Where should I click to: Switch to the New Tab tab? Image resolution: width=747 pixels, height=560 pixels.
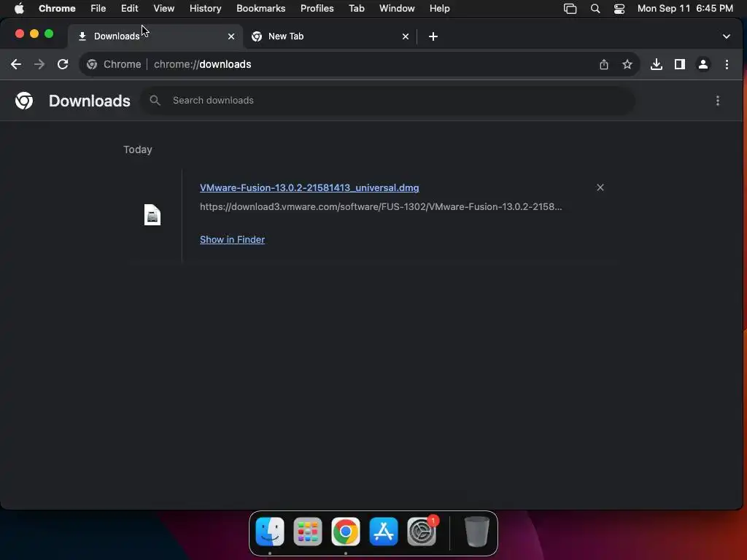click(330, 36)
